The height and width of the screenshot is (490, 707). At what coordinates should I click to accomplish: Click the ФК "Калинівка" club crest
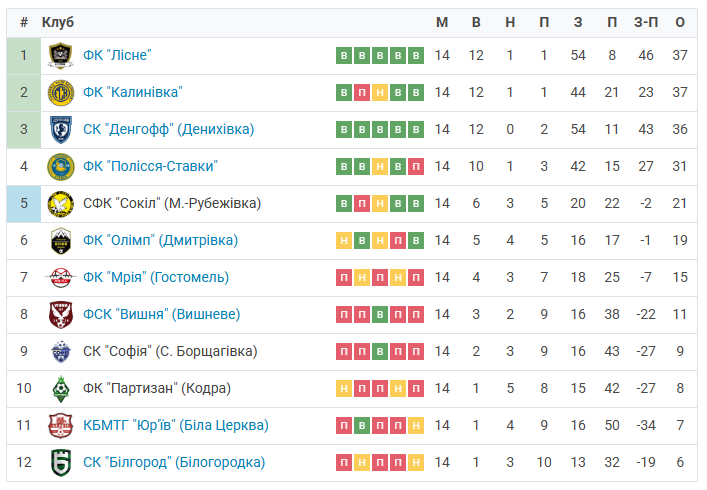[x=61, y=92]
